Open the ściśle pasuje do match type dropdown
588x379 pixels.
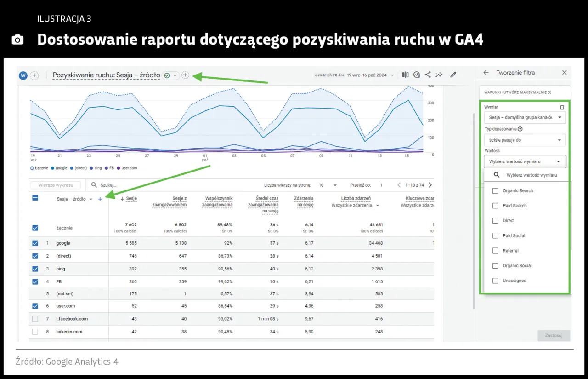tap(525, 140)
